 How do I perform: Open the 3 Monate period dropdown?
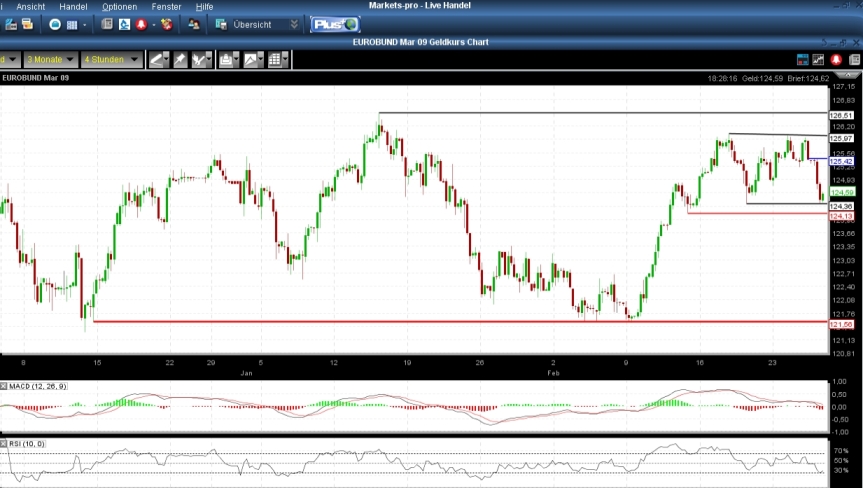pyautogui.click(x=51, y=59)
